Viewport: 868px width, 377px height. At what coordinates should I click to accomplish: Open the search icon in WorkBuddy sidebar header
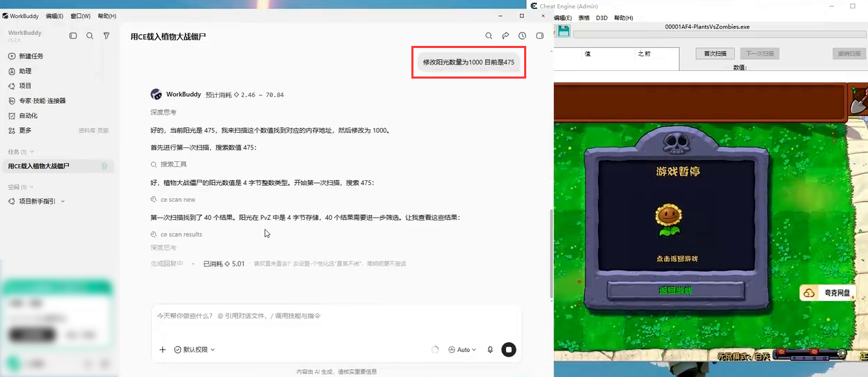coord(90,35)
